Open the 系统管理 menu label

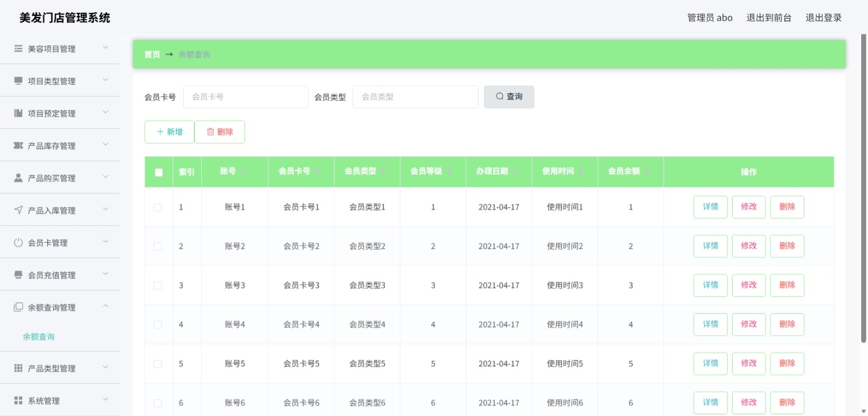pos(44,401)
